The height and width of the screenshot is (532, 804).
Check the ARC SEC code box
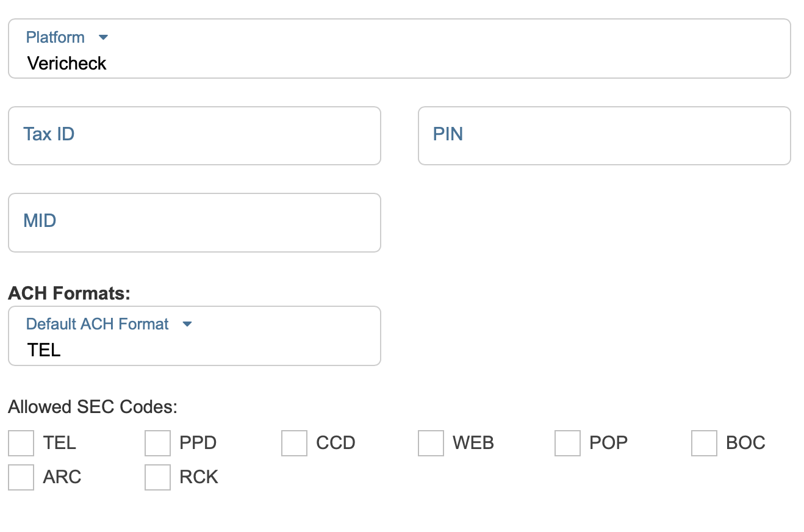(x=21, y=477)
